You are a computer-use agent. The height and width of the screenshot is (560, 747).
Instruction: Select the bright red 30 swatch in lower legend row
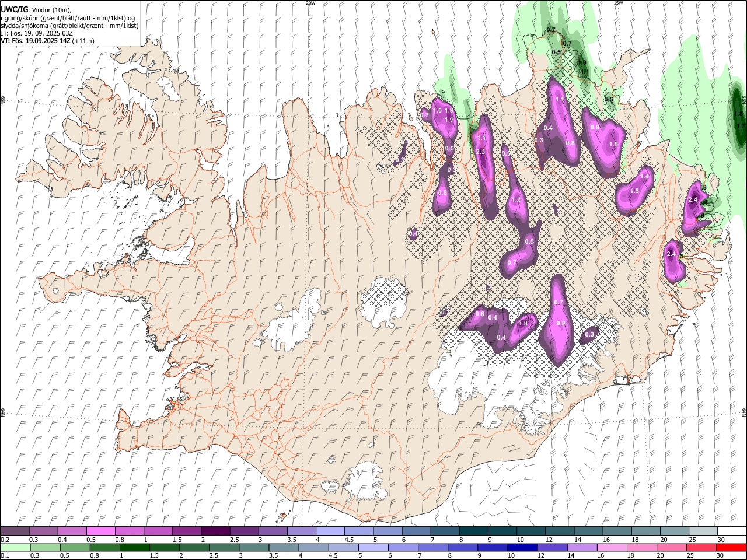point(731,547)
